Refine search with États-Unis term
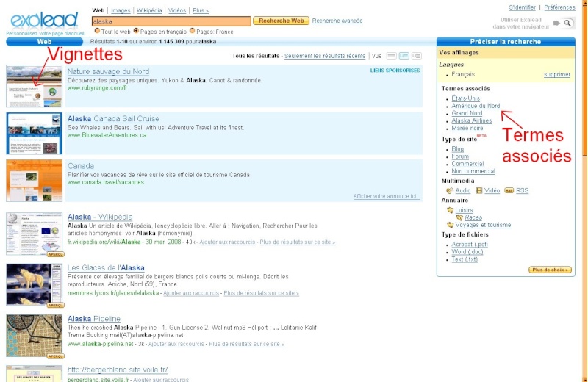The image size is (588, 382). point(466,98)
